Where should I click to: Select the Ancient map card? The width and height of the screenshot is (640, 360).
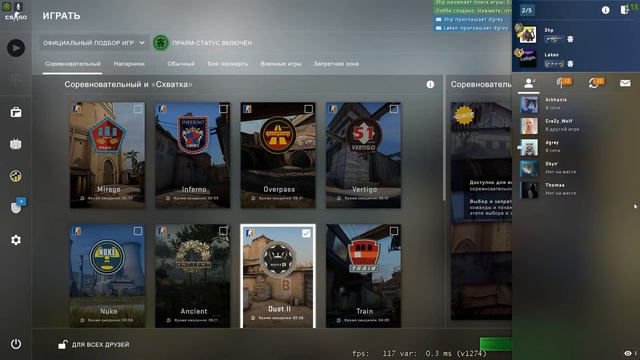[x=193, y=276]
